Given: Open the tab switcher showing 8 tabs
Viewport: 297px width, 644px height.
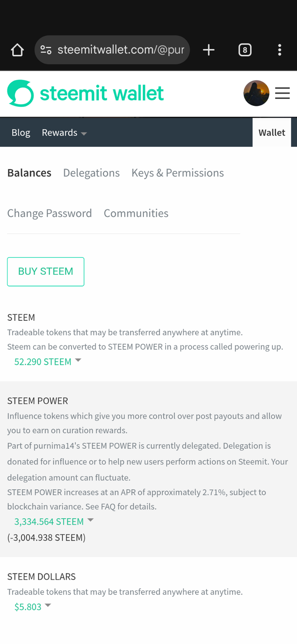Looking at the screenshot, I should (x=245, y=50).
